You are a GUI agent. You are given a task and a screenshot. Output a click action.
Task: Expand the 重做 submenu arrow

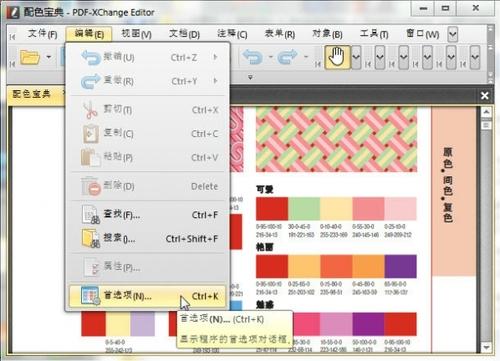[215, 81]
